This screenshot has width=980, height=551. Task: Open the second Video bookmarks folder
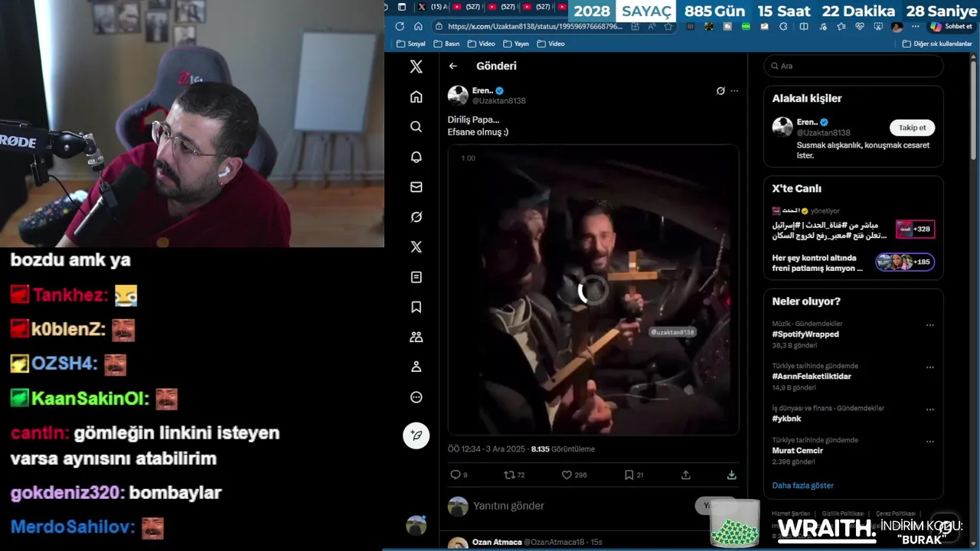(550, 44)
